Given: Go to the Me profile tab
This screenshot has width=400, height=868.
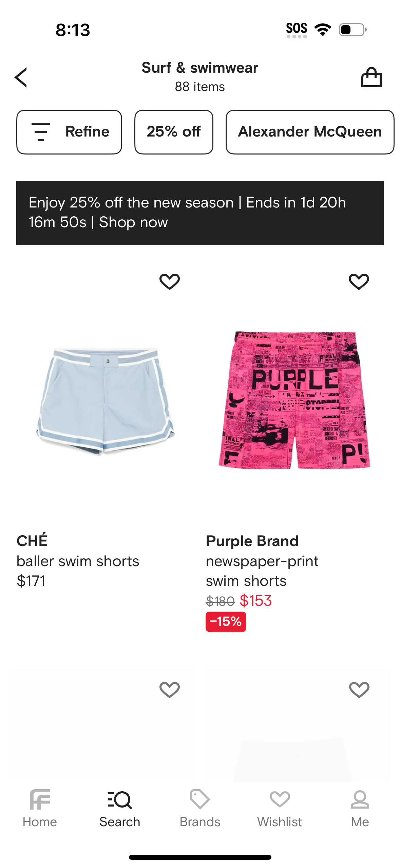Looking at the screenshot, I should (x=360, y=808).
